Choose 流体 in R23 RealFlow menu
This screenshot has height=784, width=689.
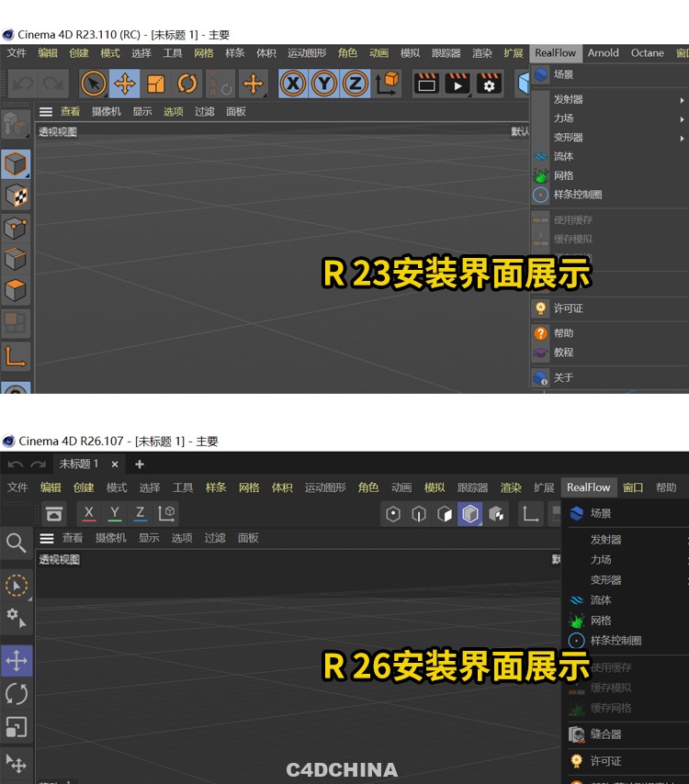(609, 156)
